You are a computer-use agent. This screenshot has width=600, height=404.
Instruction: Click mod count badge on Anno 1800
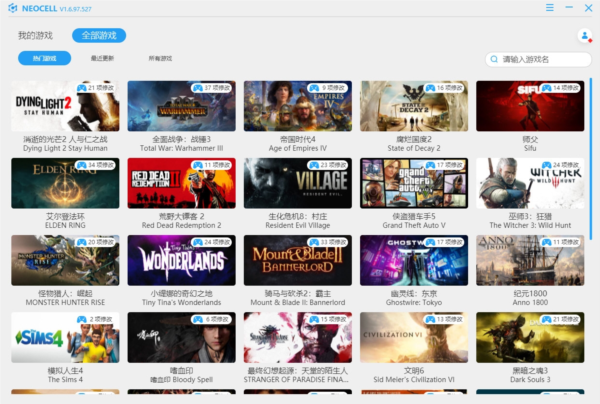(x=566, y=242)
